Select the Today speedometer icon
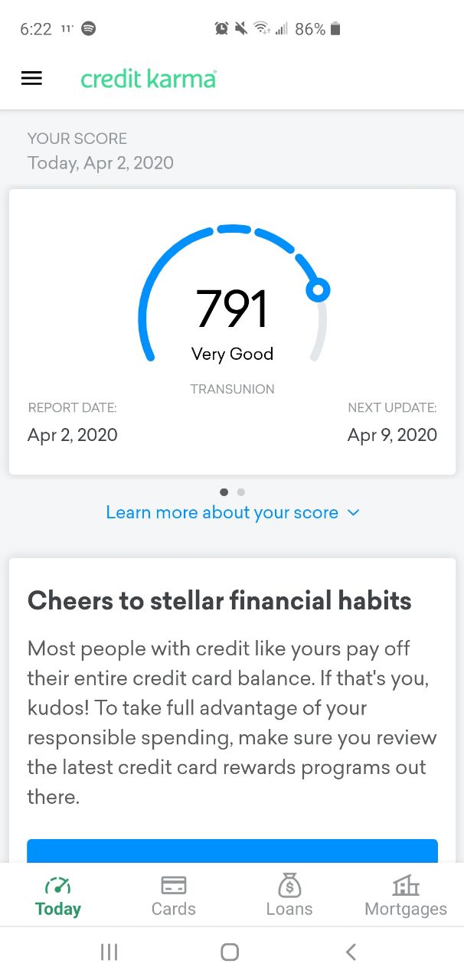Viewport: 464px width, 980px height. point(58,885)
